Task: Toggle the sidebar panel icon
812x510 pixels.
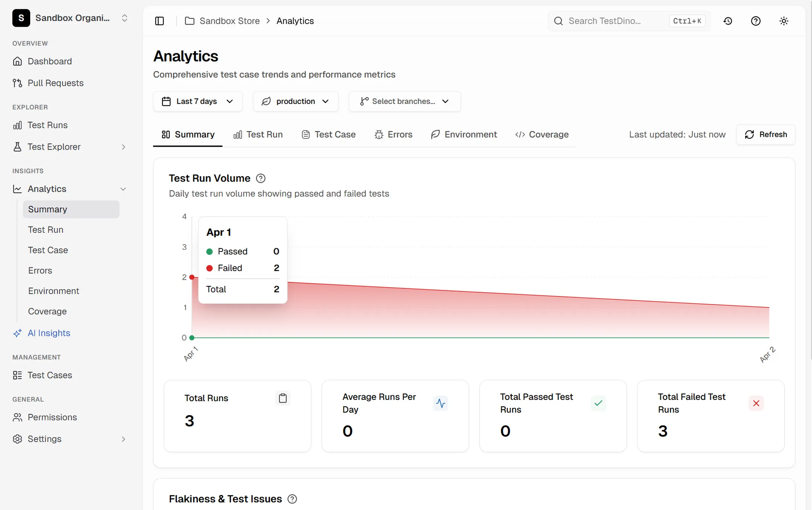Action: (x=159, y=21)
